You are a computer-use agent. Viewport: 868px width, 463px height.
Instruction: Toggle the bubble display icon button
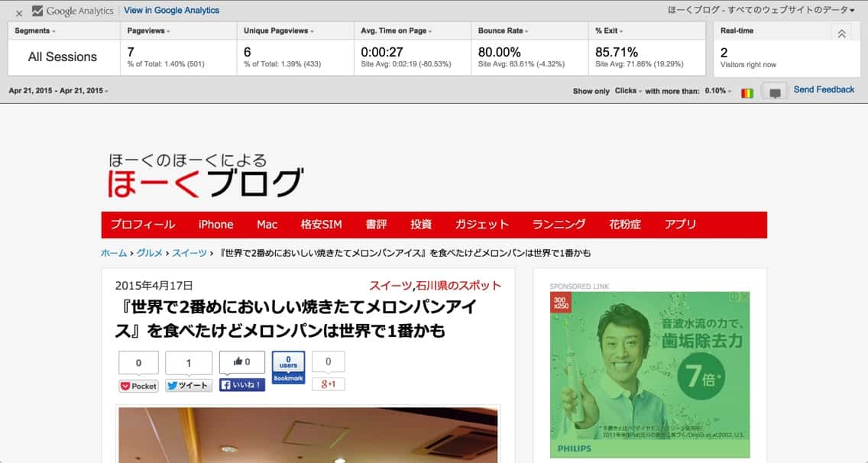pos(775,92)
